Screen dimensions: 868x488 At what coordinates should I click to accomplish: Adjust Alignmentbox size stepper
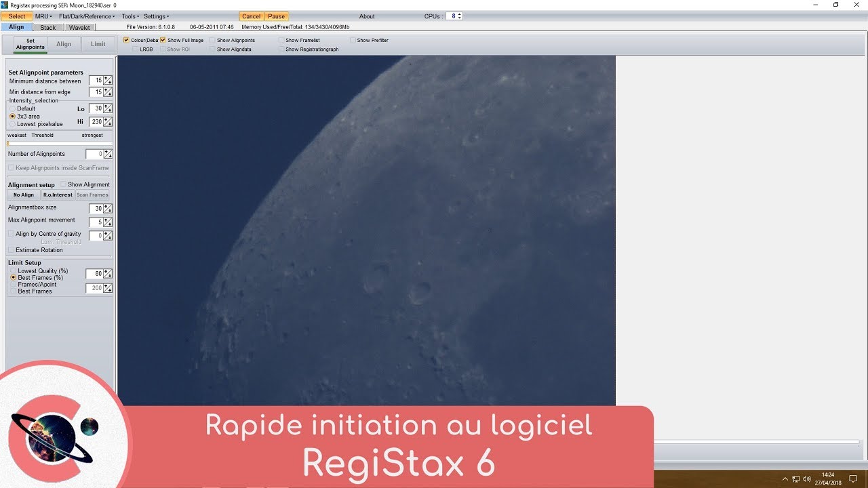(x=108, y=209)
